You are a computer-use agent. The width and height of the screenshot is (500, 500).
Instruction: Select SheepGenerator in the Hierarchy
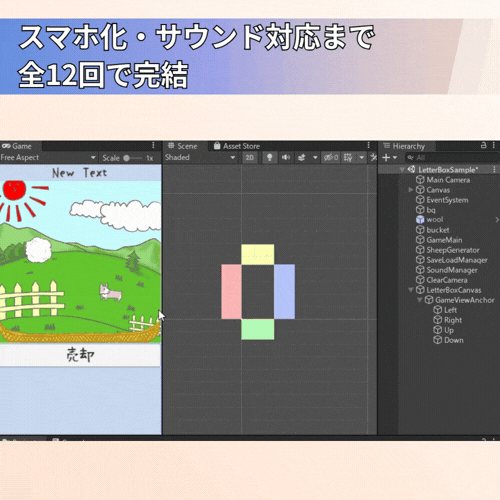coord(453,250)
